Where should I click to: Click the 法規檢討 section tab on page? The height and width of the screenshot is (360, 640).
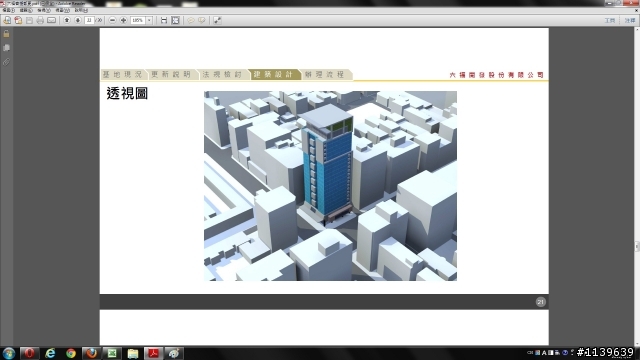(x=222, y=74)
